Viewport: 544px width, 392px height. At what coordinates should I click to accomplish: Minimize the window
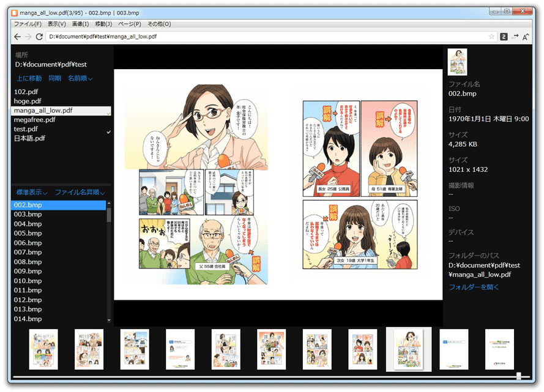point(496,12)
